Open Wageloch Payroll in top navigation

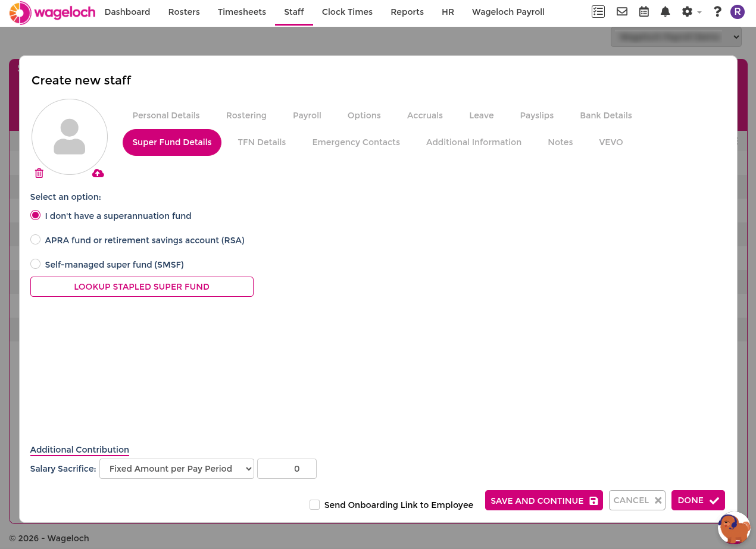(x=508, y=12)
